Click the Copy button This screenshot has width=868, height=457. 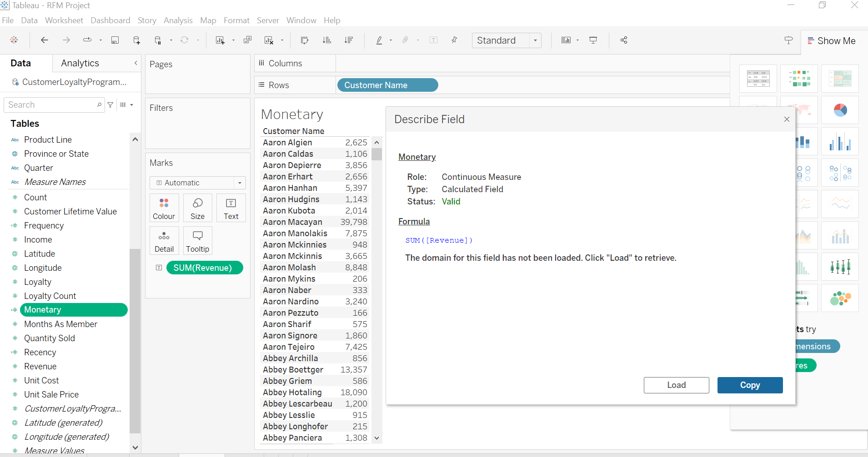750,385
